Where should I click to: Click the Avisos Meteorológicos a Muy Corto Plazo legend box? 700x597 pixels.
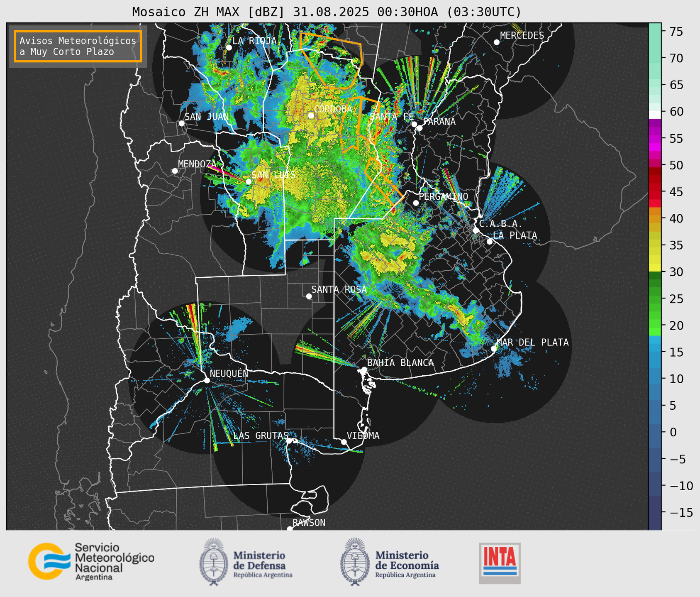(x=78, y=46)
